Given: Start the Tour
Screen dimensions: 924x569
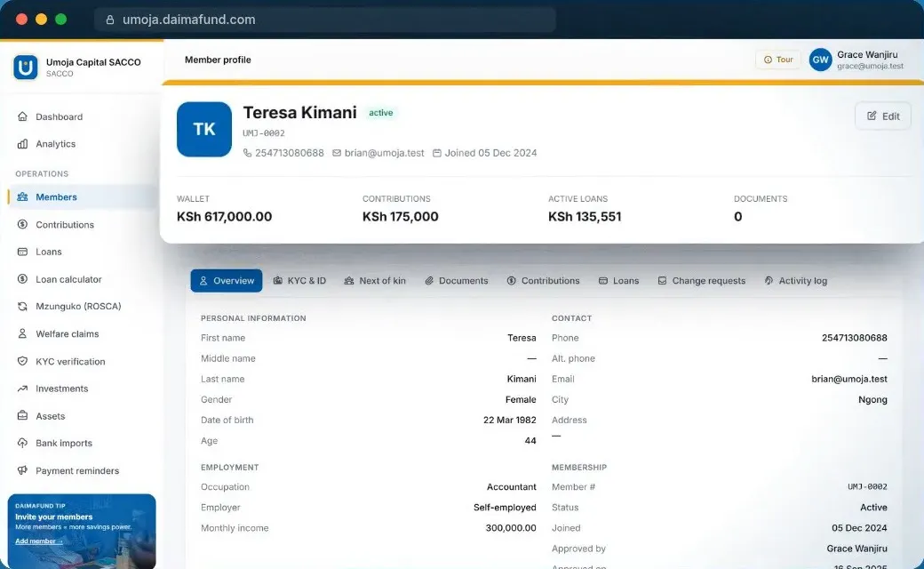Looking at the screenshot, I should click(x=778, y=60).
